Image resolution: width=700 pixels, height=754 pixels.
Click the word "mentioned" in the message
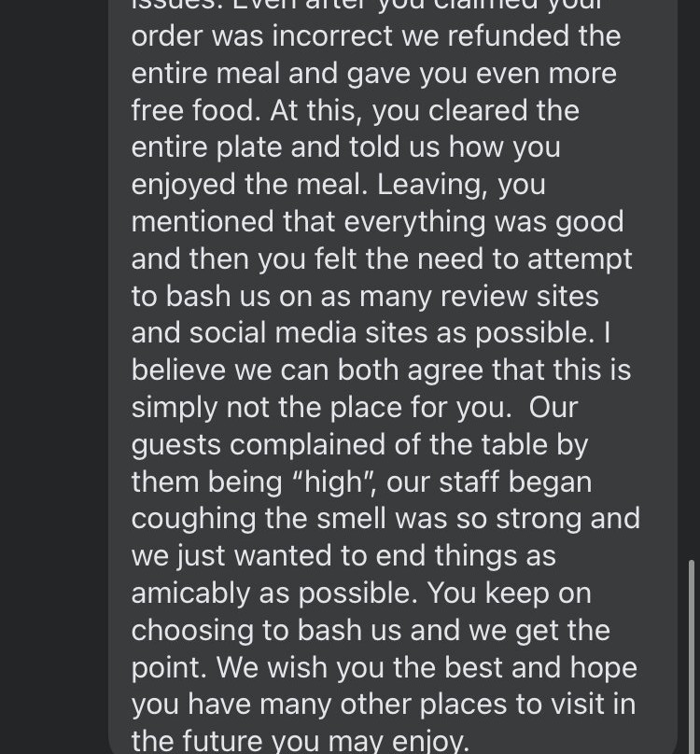tap(203, 222)
